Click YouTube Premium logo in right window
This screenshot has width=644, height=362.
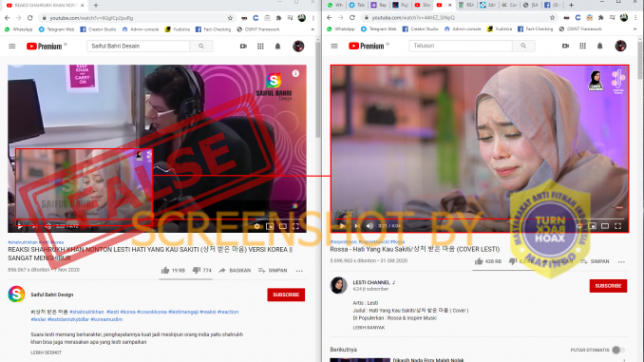pyautogui.click(x=367, y=46)
